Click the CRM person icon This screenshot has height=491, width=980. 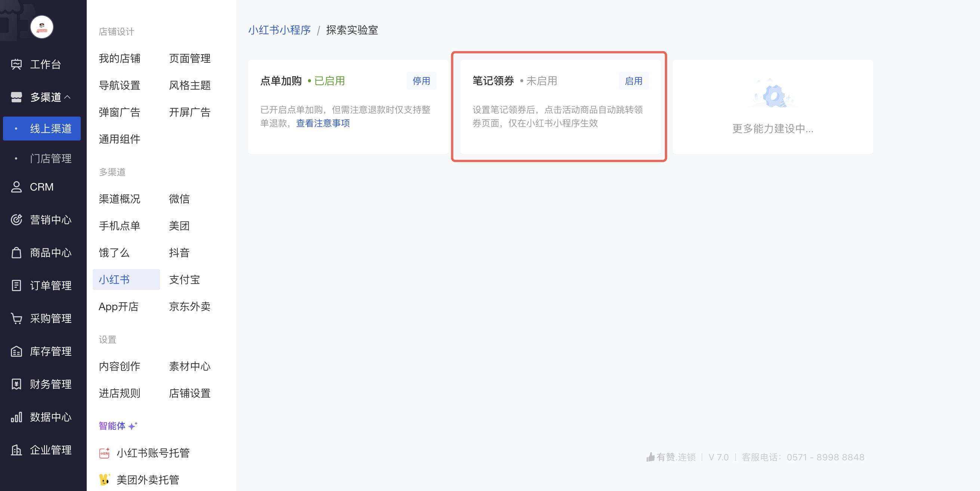(16, 187)
